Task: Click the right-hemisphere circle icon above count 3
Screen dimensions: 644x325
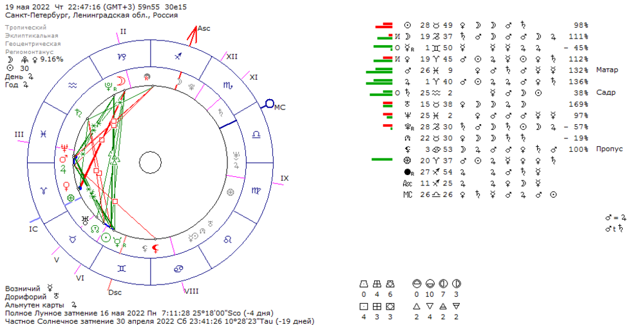Action: click(457, 284)
